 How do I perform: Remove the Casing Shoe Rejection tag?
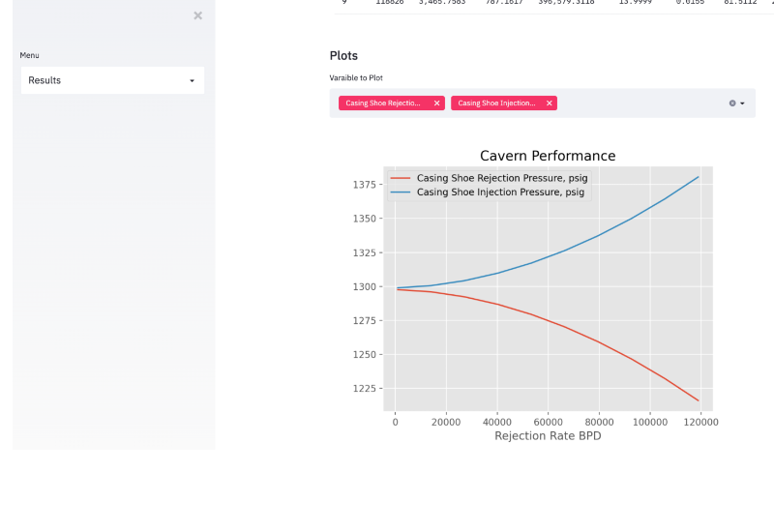pos(436,103)
